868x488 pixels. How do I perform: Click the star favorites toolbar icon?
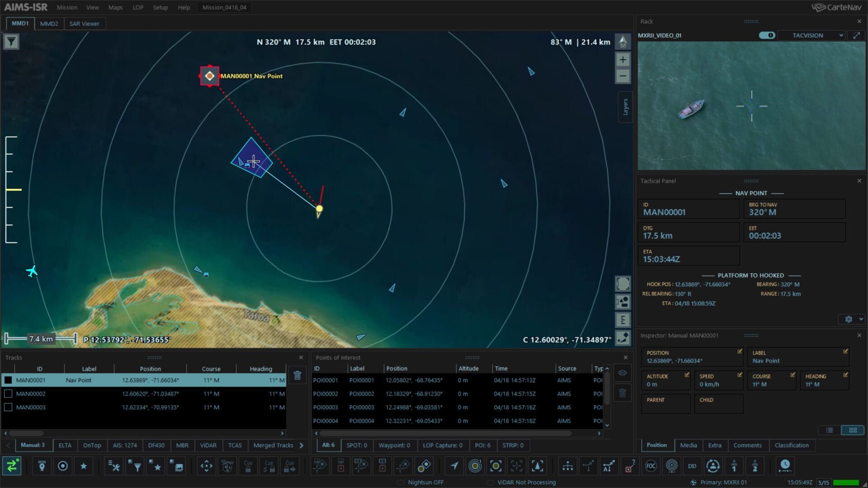(x=84, y=466)
